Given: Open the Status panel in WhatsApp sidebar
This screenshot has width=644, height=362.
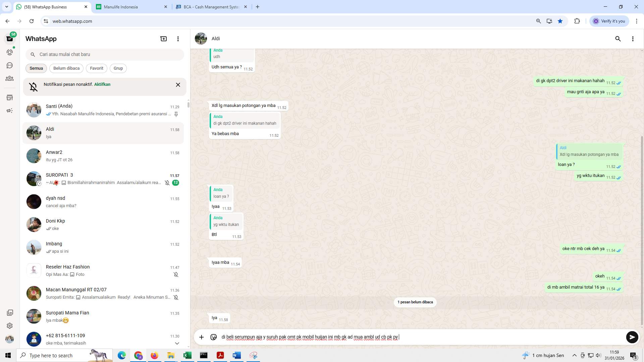Looking at the screenshot, I should [x=10, y=52].
